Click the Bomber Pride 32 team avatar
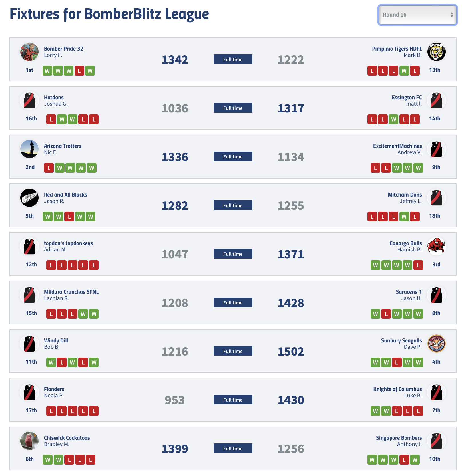 [x=29, y=52]
